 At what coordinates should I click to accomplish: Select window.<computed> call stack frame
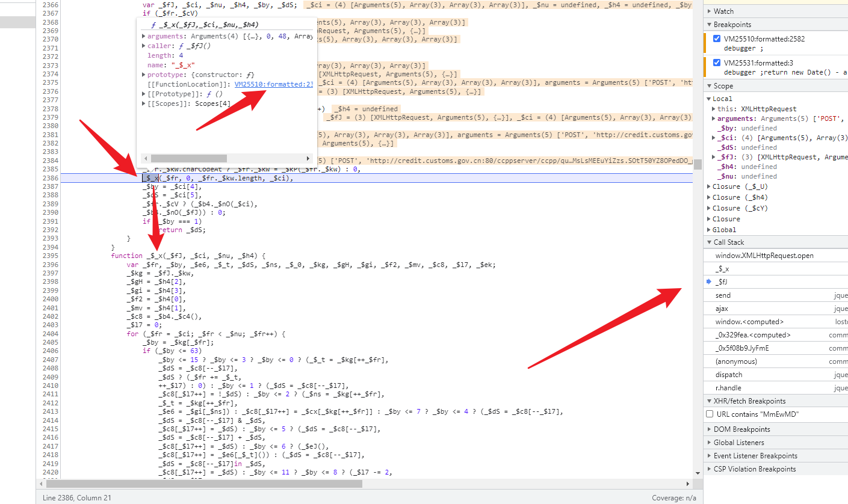776,322
